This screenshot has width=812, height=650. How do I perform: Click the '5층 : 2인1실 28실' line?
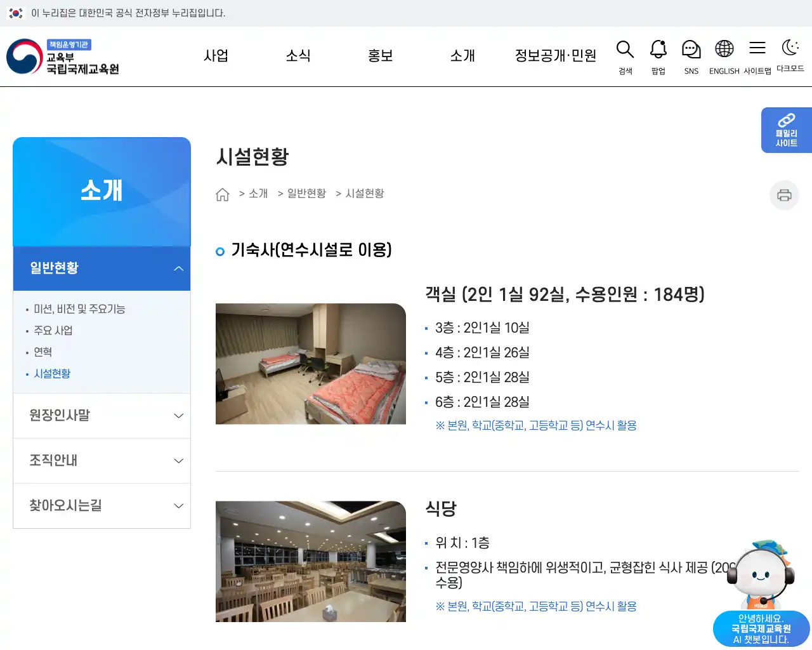tap(482, 378)
